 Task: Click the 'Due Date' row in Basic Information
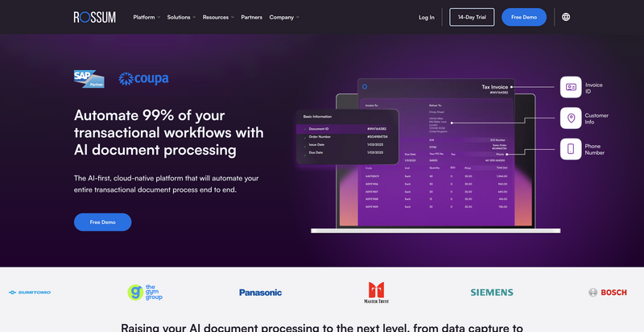(348, 152)
